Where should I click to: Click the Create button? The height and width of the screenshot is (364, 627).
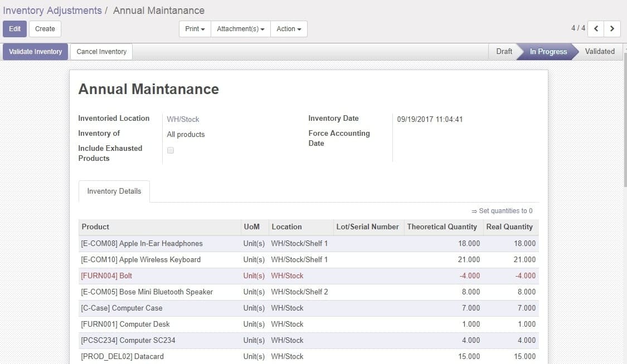tap(45, 29)
